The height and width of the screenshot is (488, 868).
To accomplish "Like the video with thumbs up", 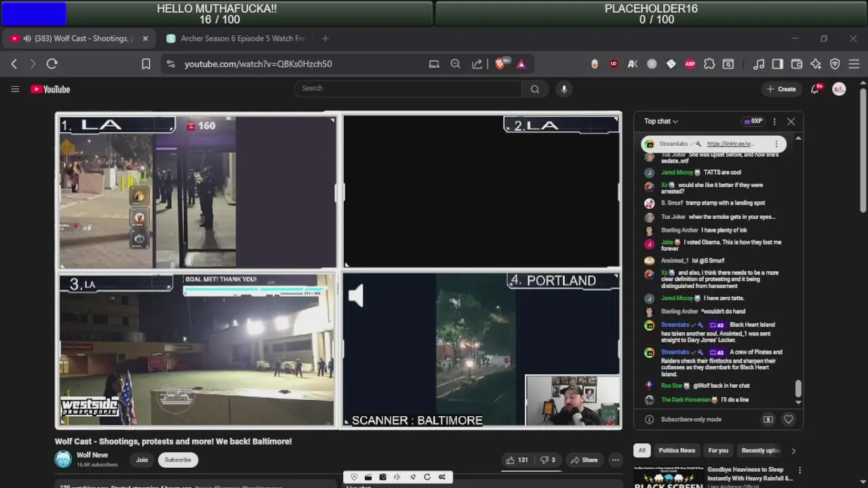I will (517, 460).
